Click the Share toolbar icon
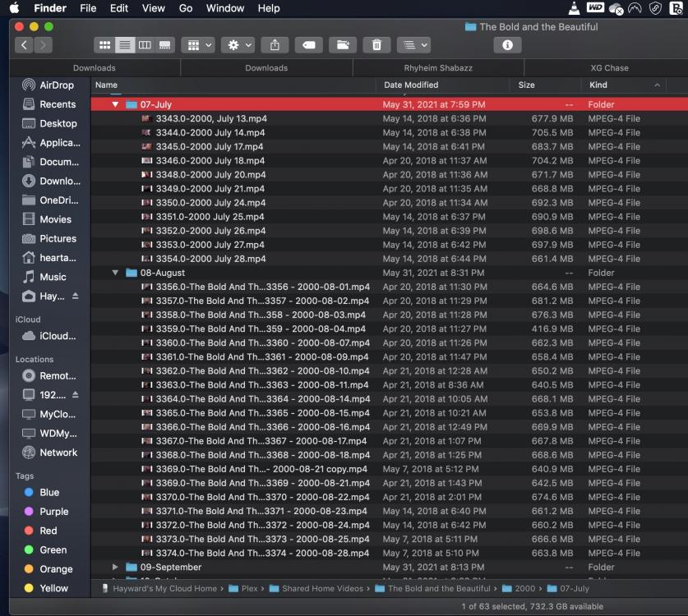Viewport: 688px width, 616px height. [x=275, y=45]
